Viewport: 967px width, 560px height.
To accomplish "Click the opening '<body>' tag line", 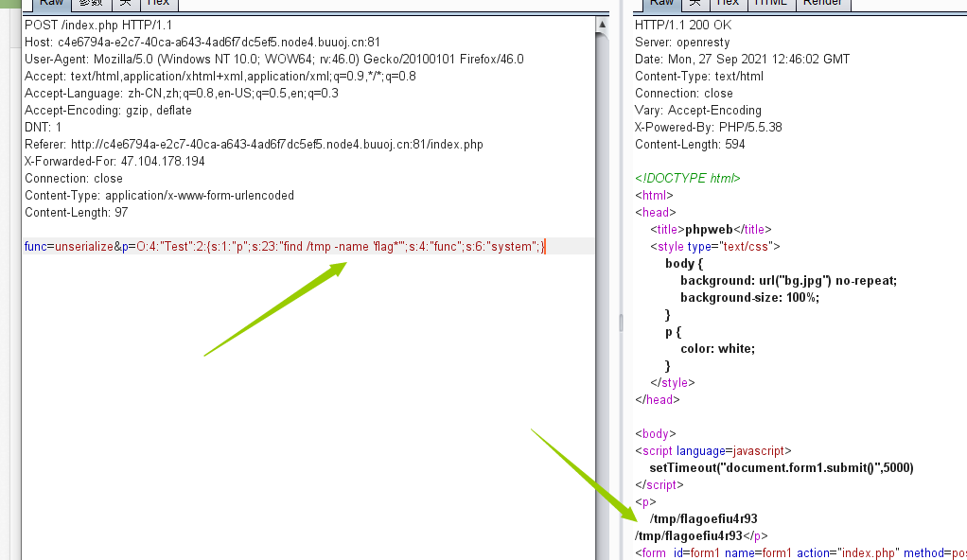I will tap(656, 434).
